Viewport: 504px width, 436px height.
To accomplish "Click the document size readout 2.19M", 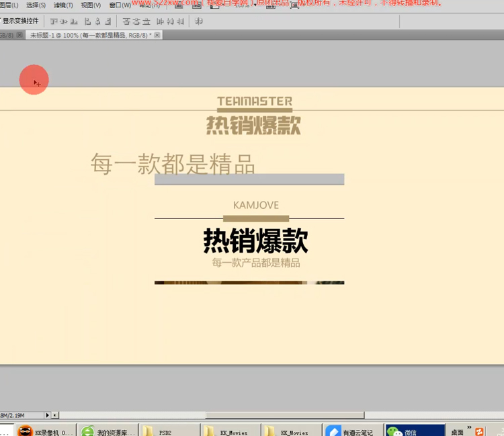I will 12,415.
